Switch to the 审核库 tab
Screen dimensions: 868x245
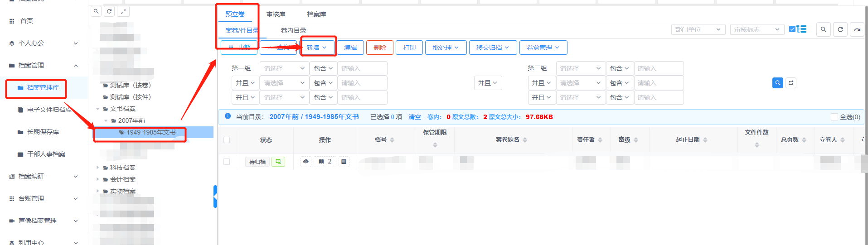pyautogui.click(x=276, y=14)
